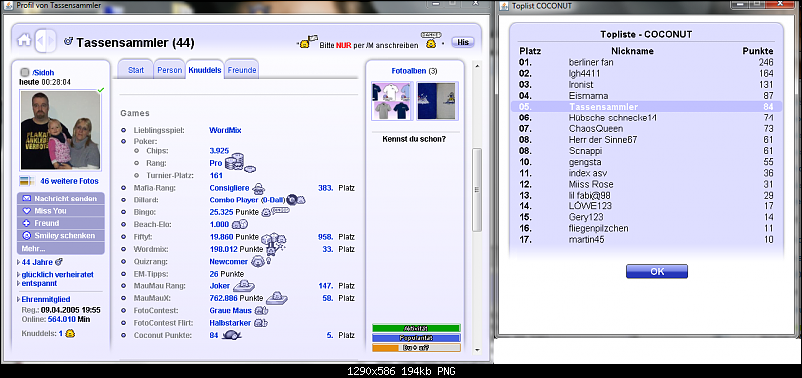Click the orange progress bar

[416, 348]
